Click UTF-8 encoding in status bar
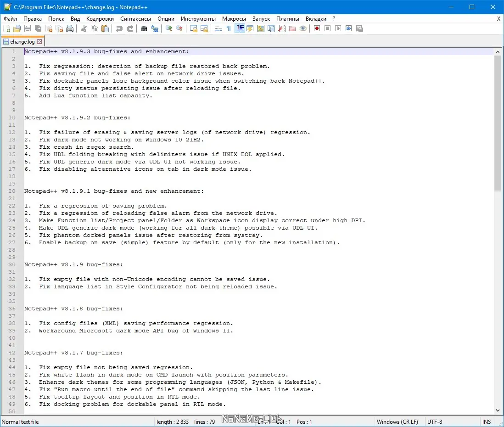 click(x=435, y=421)
